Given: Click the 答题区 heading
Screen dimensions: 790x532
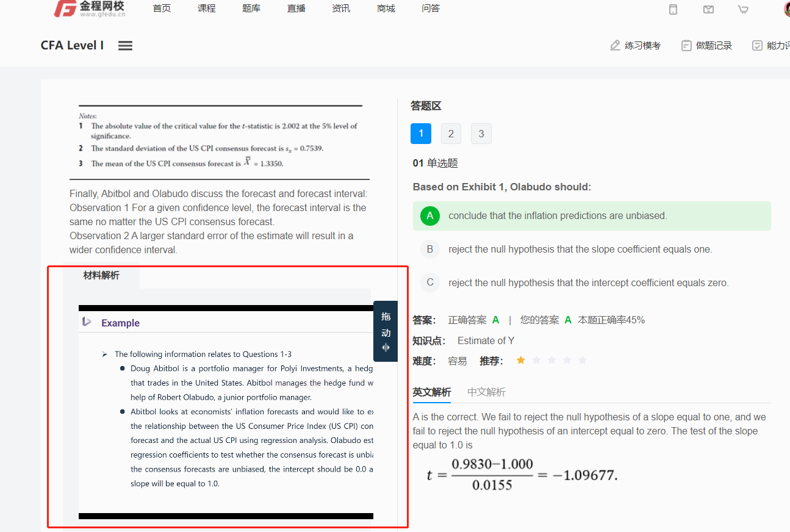Looking at the screenshot, I should (x=426, y=106).
